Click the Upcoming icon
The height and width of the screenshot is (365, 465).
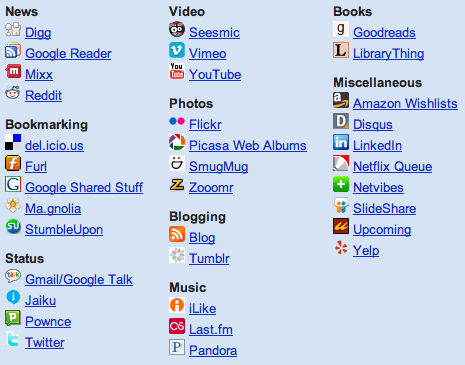coord(341,227)
